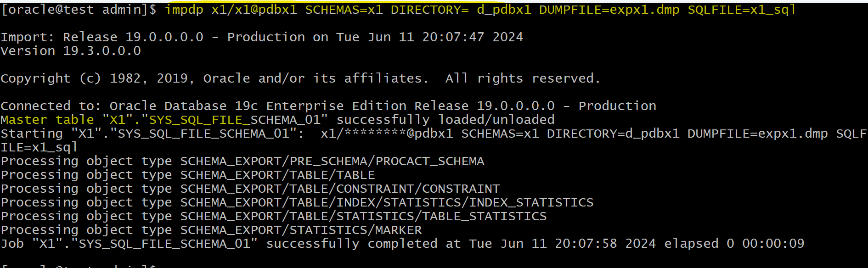Click the Version 19.3.0.0.0 line
This screenshot has height=268, width=868.
point(71,51)
